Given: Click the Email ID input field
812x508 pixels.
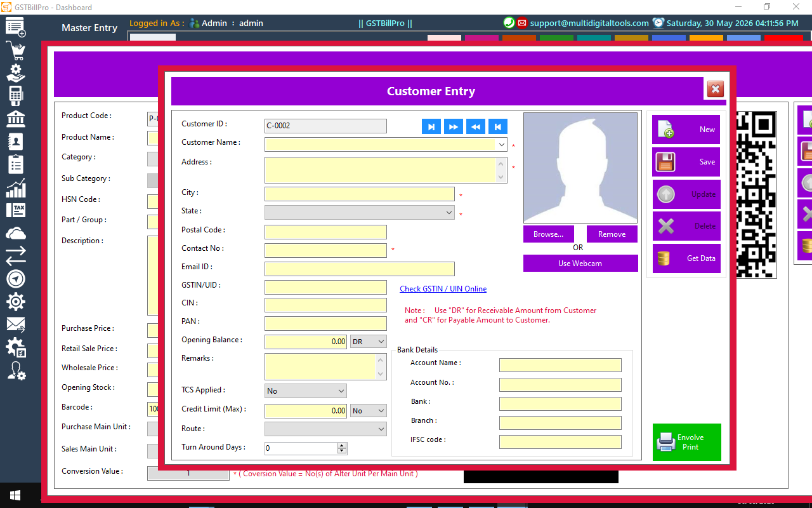Looking at the screenshot, I should (x=360, y=269).
